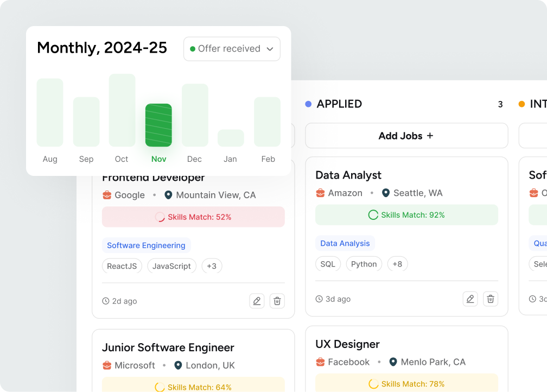Edit the Frontend Developer job card
This screenshot has width=547, height=392.
[x=257, y=301]
